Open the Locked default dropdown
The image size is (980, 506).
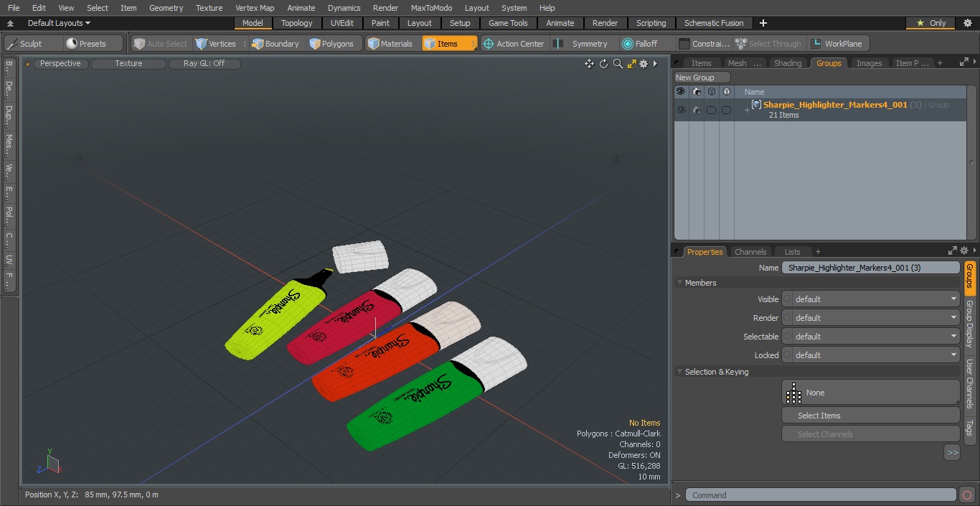click(x=876, y=355)
